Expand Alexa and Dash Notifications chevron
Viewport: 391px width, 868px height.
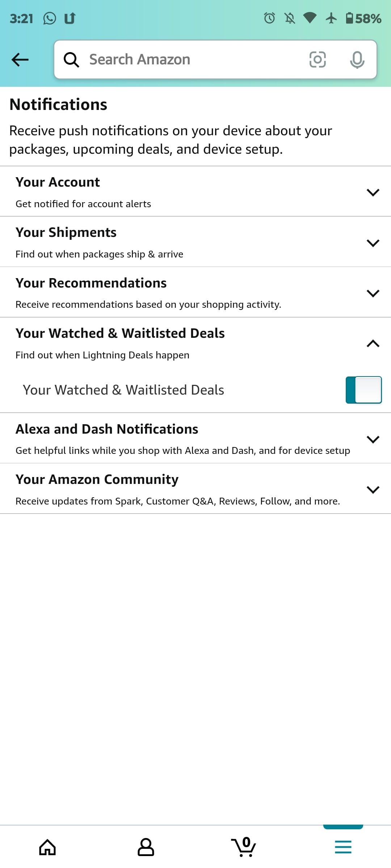pyautogui.click(x=373, y=439)
